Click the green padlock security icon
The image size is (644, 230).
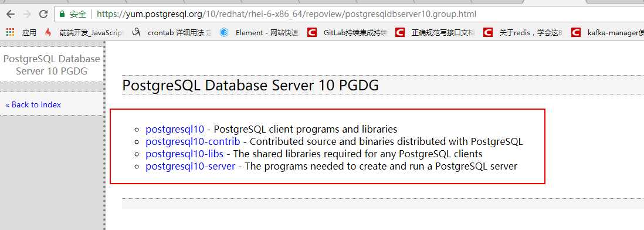pos(62,14)
